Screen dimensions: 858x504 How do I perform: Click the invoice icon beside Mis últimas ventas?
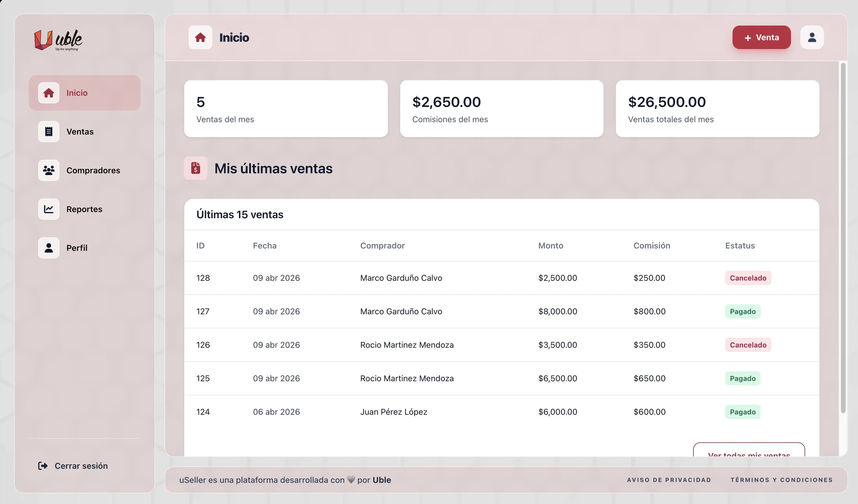pyautogui.click(x=195, y=168)
